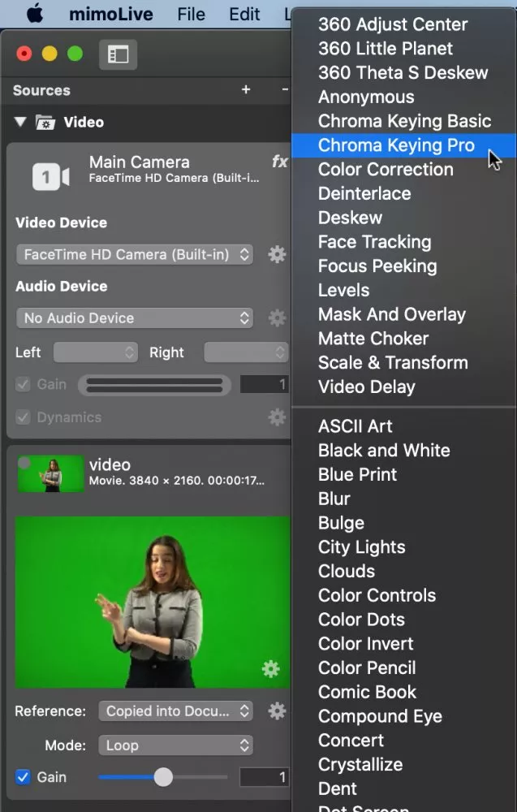Open the fx filter menu on Main Camera
This screenshot has width=517, height=812.
[x=279, y=161]
